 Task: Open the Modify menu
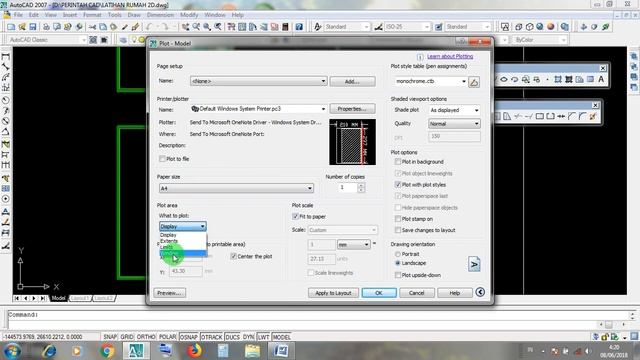click(189, 15)
